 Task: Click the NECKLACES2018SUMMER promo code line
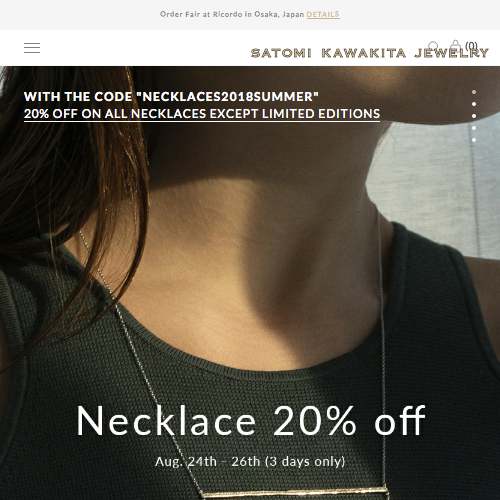171,97
